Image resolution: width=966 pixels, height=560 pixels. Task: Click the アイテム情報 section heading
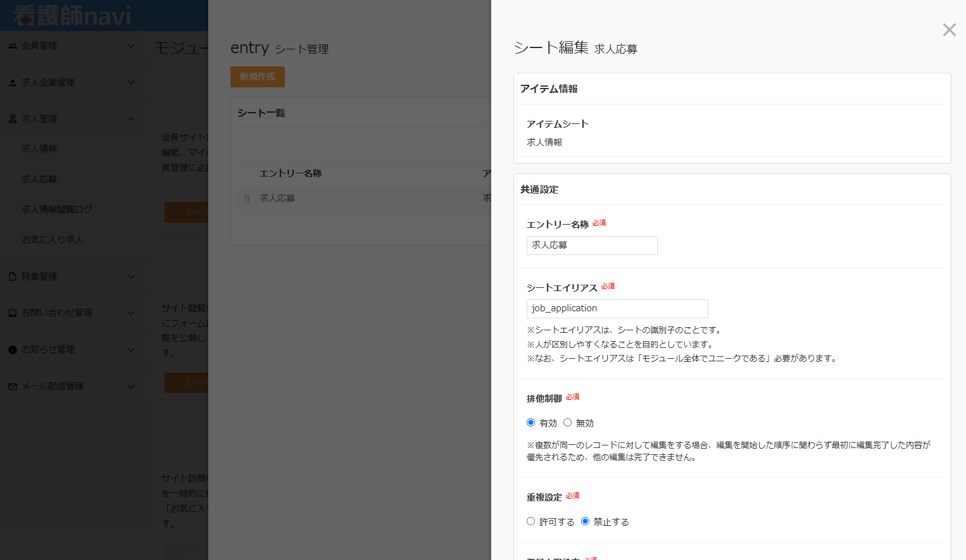(x=549, y=89)
